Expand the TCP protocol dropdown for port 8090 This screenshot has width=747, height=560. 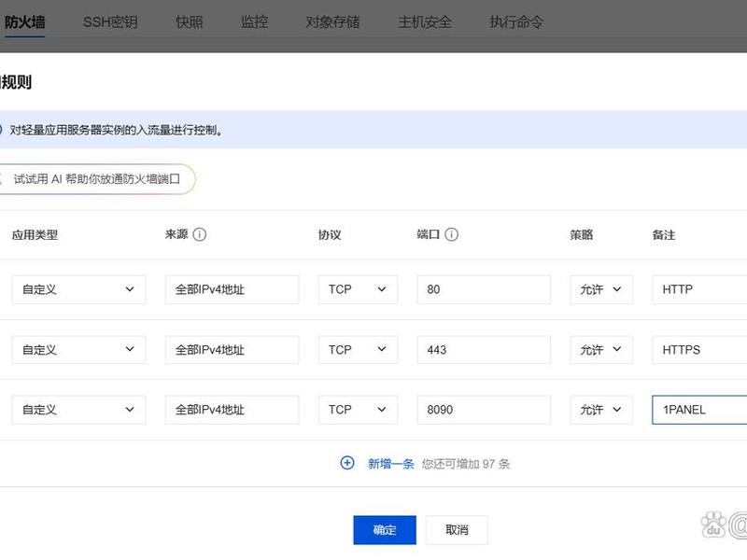point(358,410)
